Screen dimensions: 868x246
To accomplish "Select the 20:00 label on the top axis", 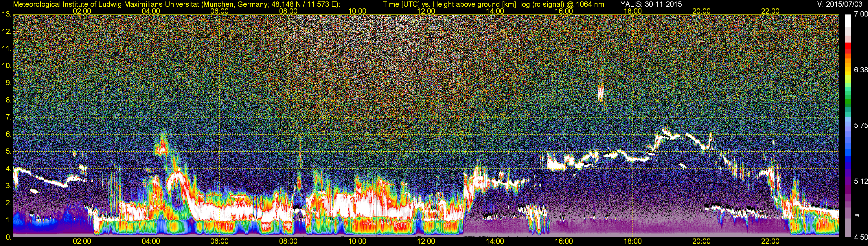I will pos(702,11).
